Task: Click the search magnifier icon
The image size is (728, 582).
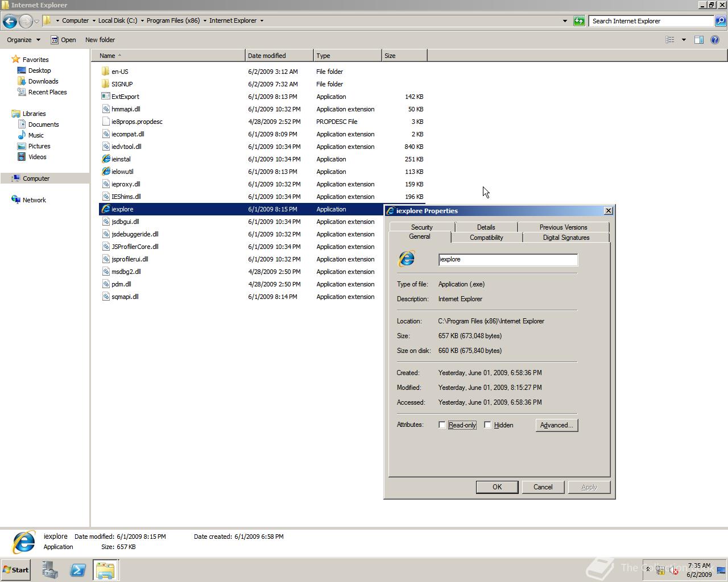Action: 720,21
